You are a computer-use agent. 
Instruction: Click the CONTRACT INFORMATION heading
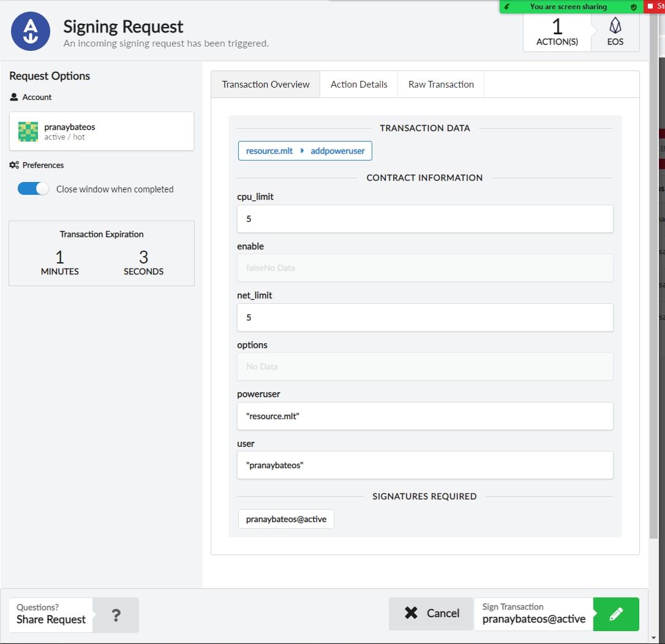tap(424, 178)
